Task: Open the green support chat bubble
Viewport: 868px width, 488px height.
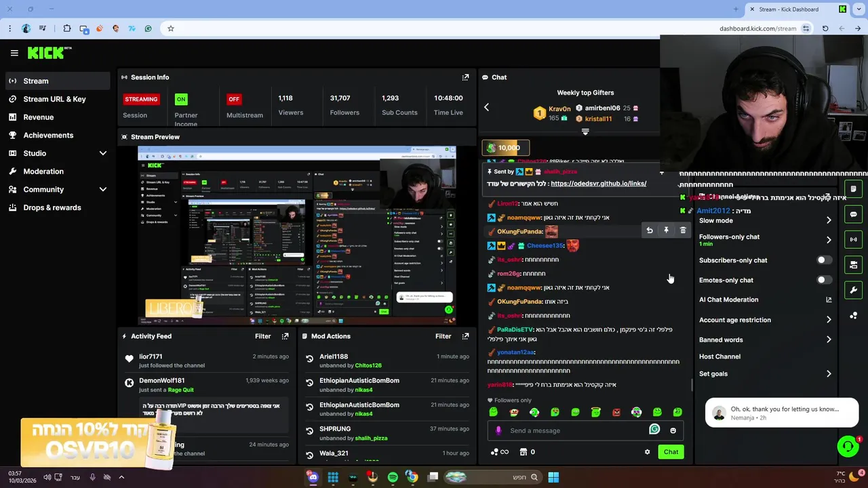Action: click(848, 446)
